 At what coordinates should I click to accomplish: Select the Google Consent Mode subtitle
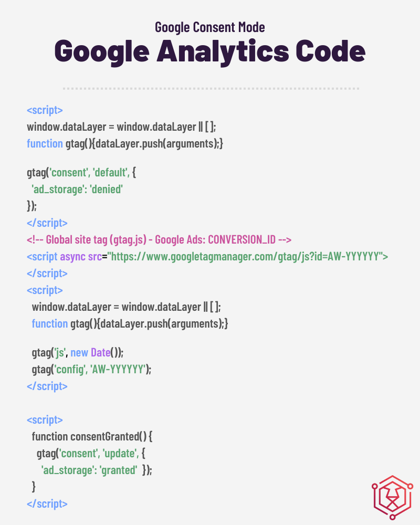(210, 27)
